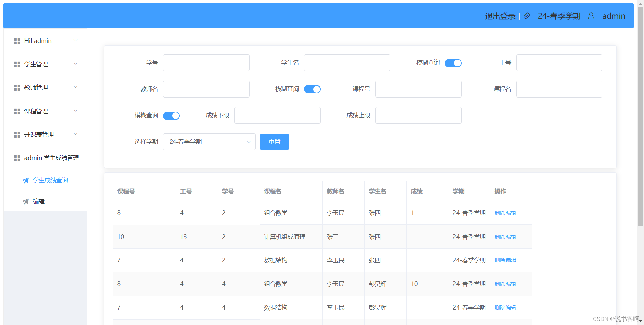Open the 编辑 submenu item

click(45, 201)
